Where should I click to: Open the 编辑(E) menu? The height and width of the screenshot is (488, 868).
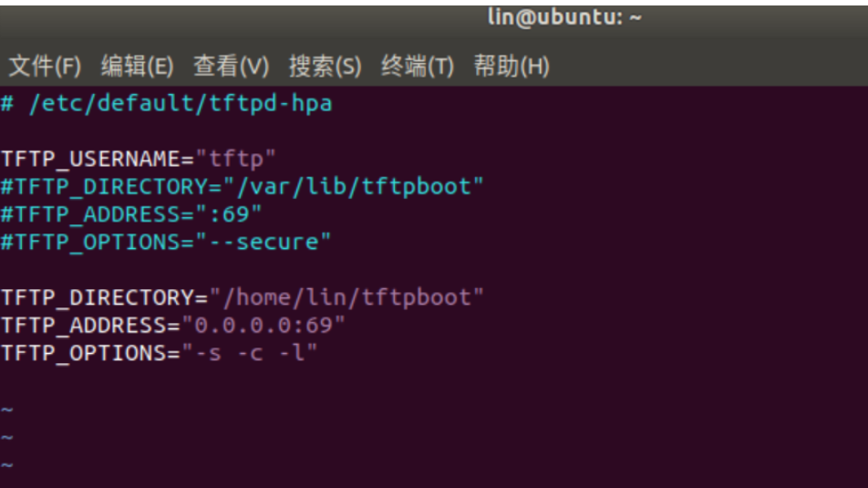(x=138, y=67)
